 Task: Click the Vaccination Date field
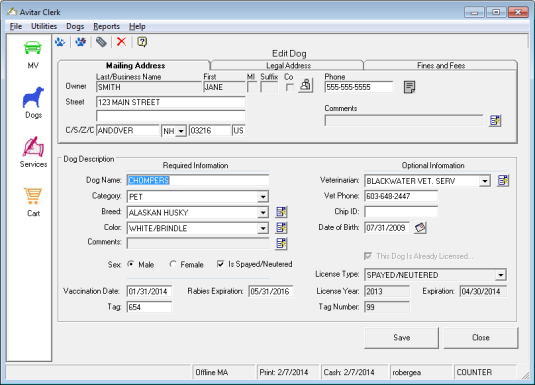(149, 291)
